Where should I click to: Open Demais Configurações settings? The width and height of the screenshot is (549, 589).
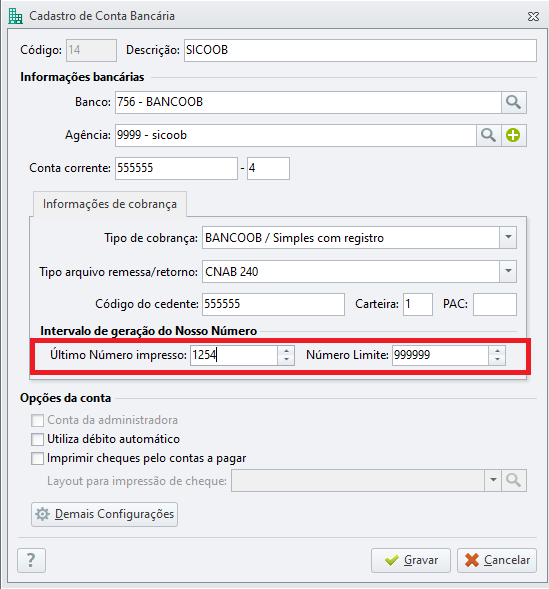pos(104,514)
